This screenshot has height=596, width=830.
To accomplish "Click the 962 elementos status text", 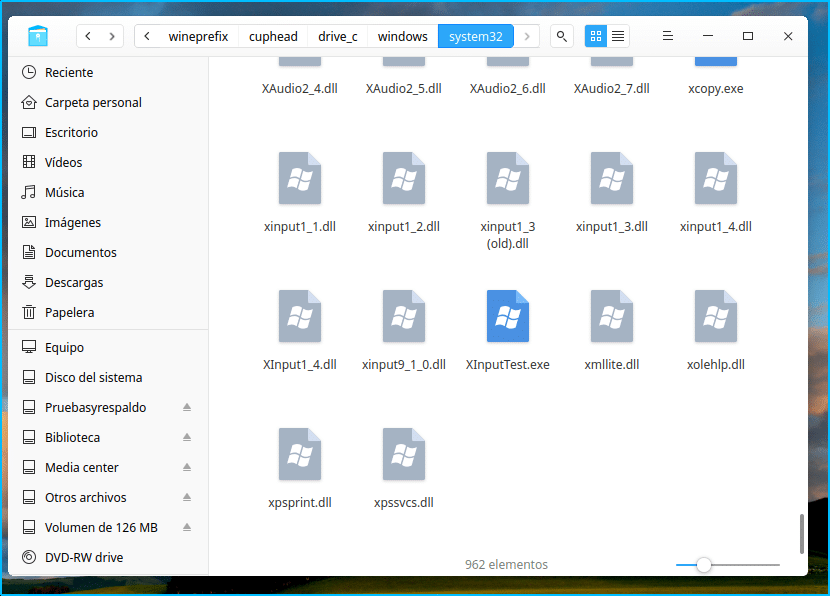I will click(507, 565).
